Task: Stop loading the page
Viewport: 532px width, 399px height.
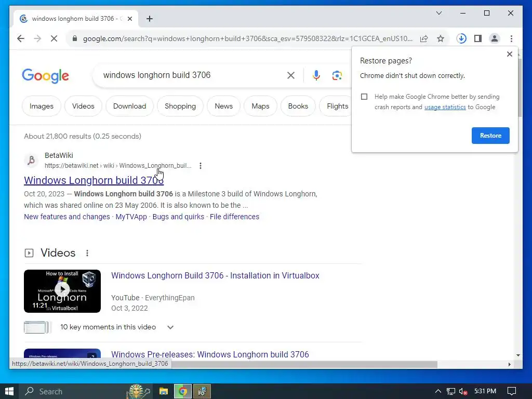Action: [x=54, y=38]
